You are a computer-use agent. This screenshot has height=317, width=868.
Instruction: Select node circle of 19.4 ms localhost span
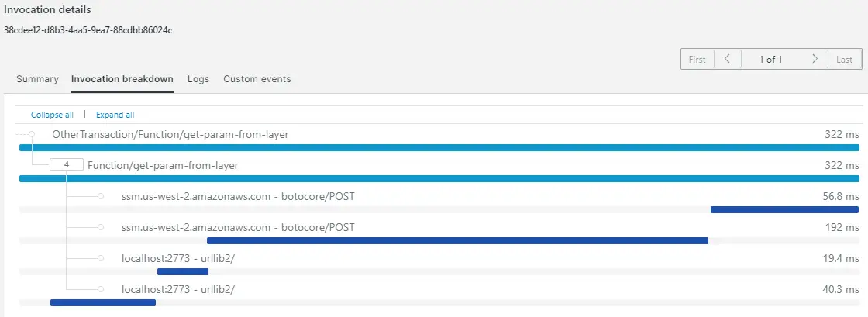point(101,258)
